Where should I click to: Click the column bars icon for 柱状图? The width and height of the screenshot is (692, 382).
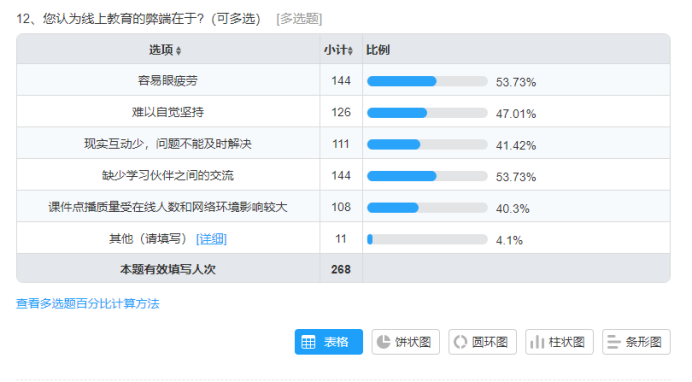tap(537, 342)
